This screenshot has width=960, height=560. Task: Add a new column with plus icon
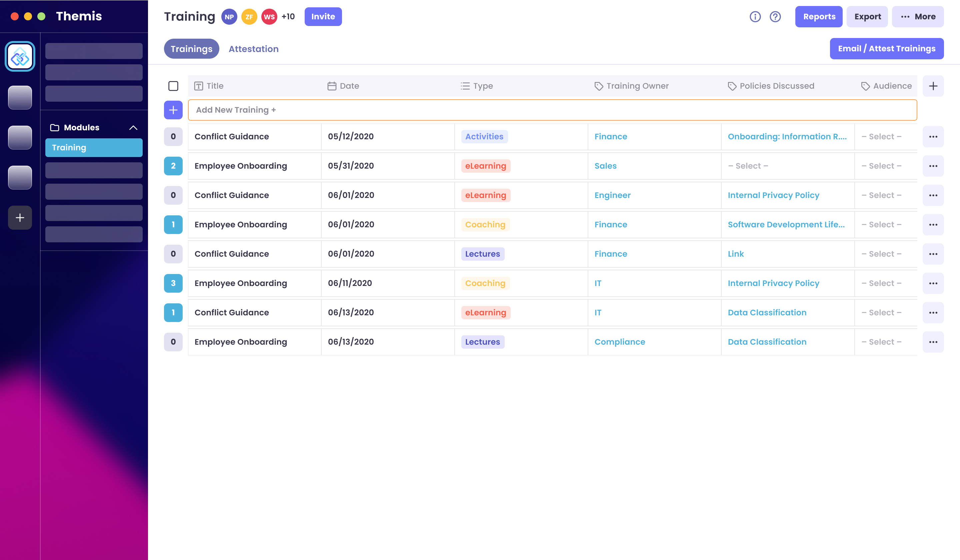pos(933,86)
